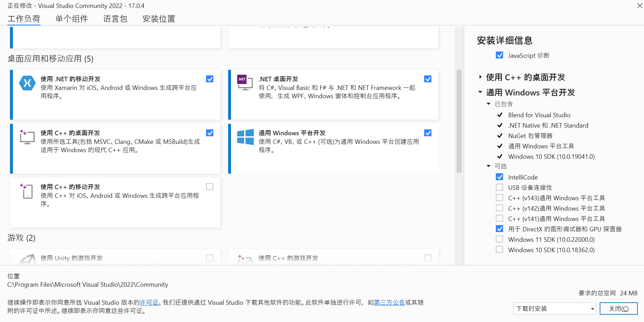This screenshot has width=644, height=322.
Task: Click the 要求的总空间 24 MB text
Action: [608, 293]
